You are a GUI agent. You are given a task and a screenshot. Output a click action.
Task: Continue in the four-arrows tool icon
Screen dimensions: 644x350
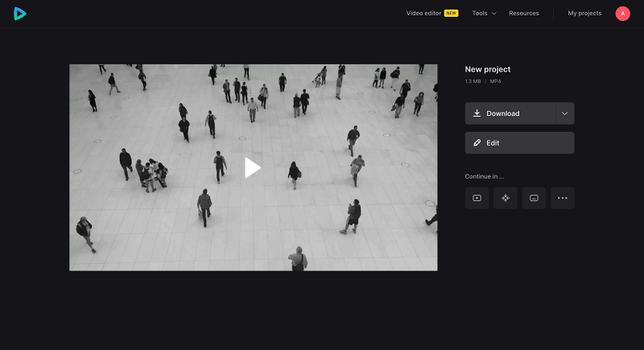pyautogui.click(x=506, y=198)
